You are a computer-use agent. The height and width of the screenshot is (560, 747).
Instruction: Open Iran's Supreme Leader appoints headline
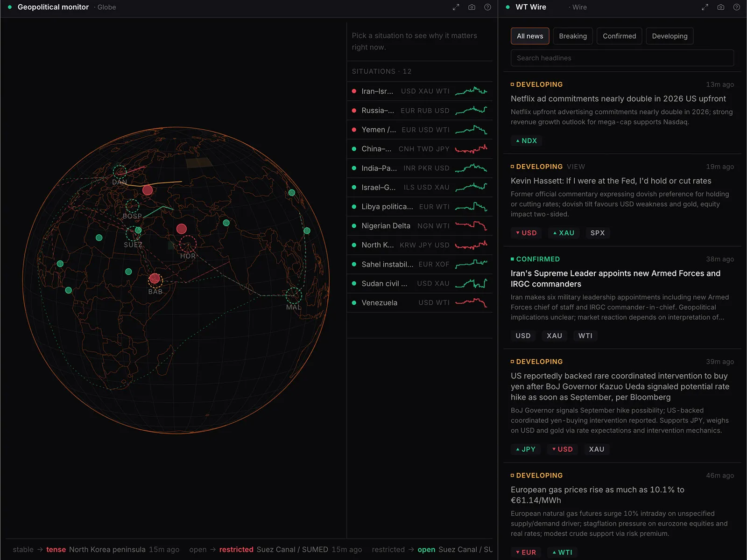pos(615,279)
